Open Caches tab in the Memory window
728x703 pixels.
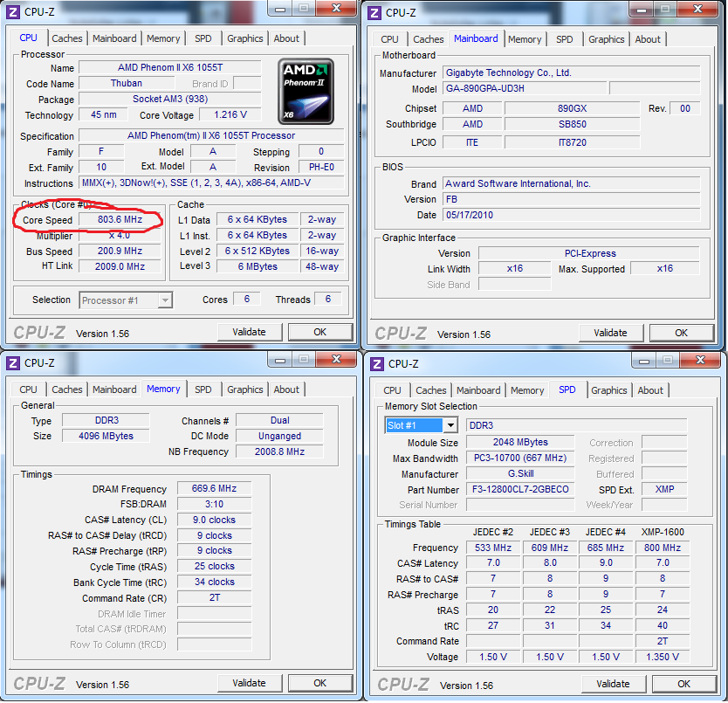point(67,389)
